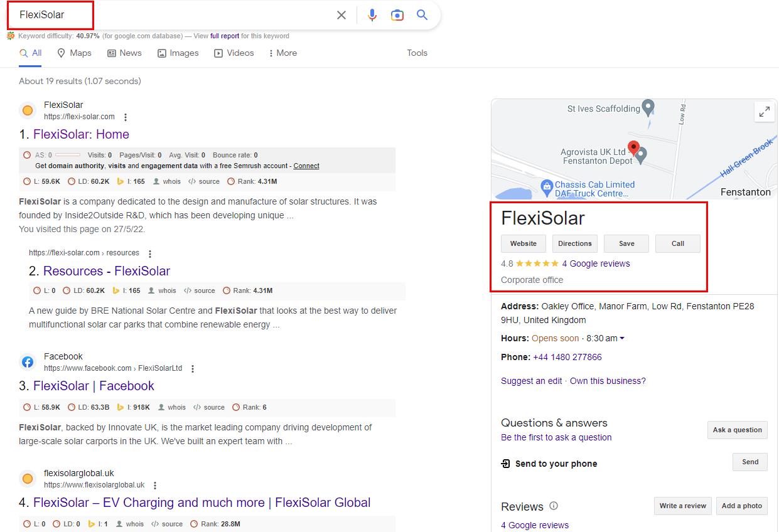Click Be the first to ask a question
The image size is (779, 532).
click(556, 437)
